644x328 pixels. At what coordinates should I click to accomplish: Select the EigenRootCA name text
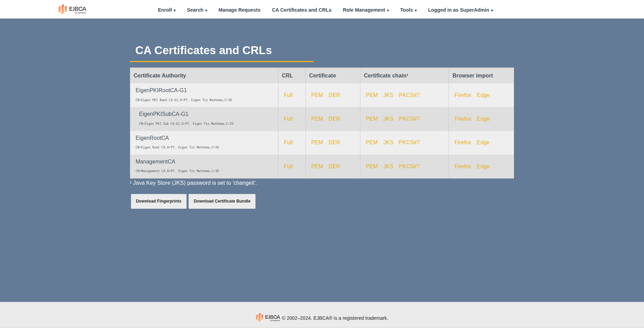152,138
